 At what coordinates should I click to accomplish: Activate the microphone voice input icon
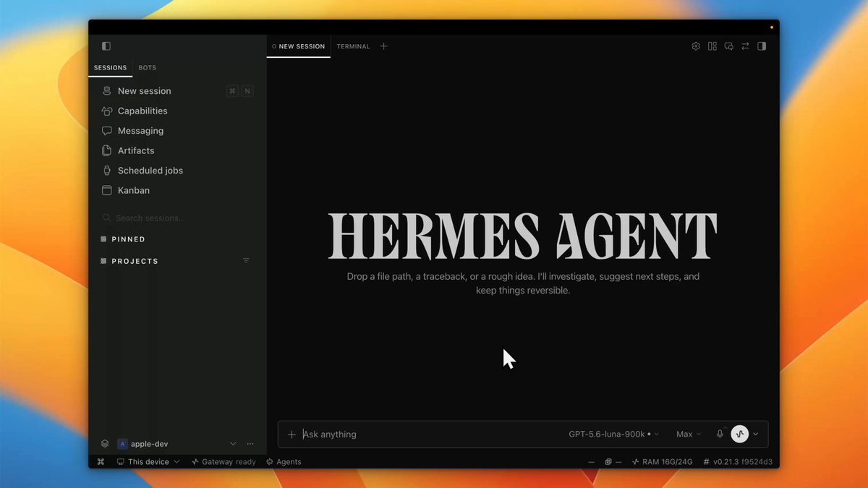(720, 435)
